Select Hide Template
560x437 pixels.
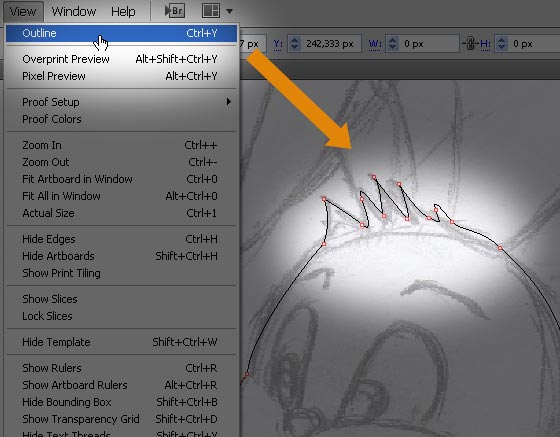pyautogui.click(x=121, y=342)
